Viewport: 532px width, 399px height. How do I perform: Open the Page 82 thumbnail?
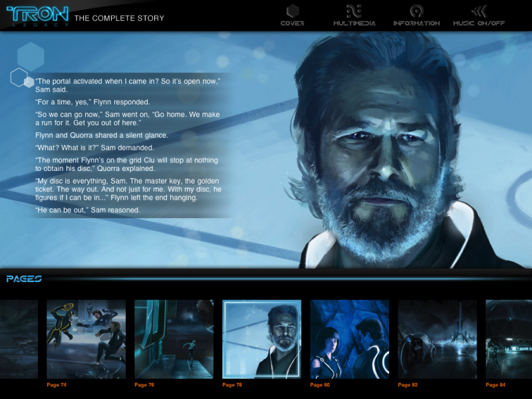coord(438,339)
